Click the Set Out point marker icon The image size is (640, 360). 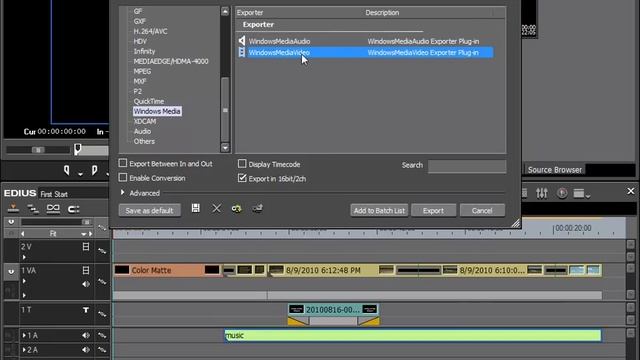(94, 170)
